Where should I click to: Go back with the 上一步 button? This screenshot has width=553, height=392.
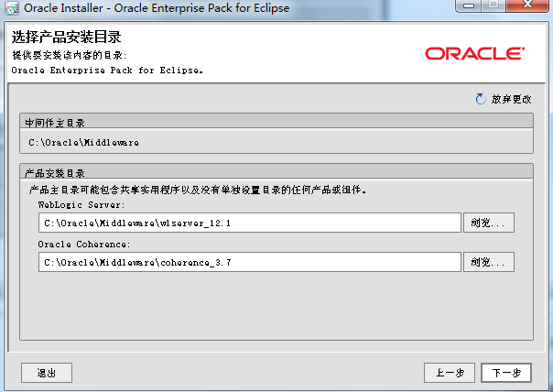tap(450, 373)
